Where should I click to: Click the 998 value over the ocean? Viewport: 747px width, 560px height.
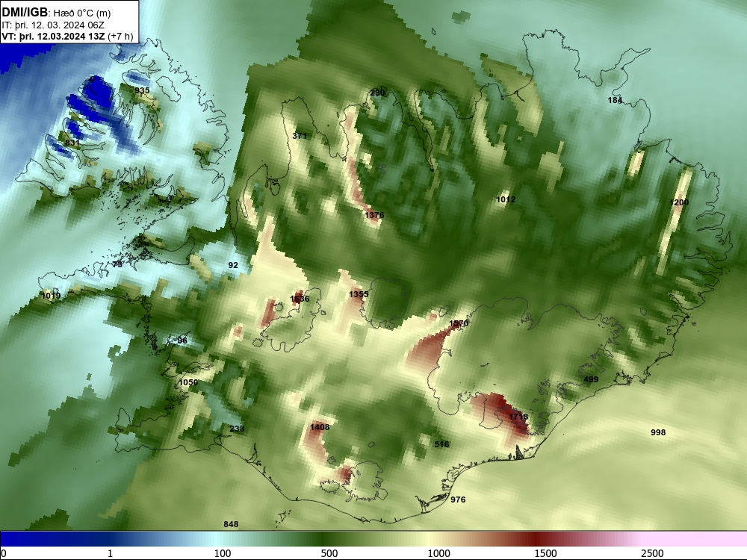[658, 432]
